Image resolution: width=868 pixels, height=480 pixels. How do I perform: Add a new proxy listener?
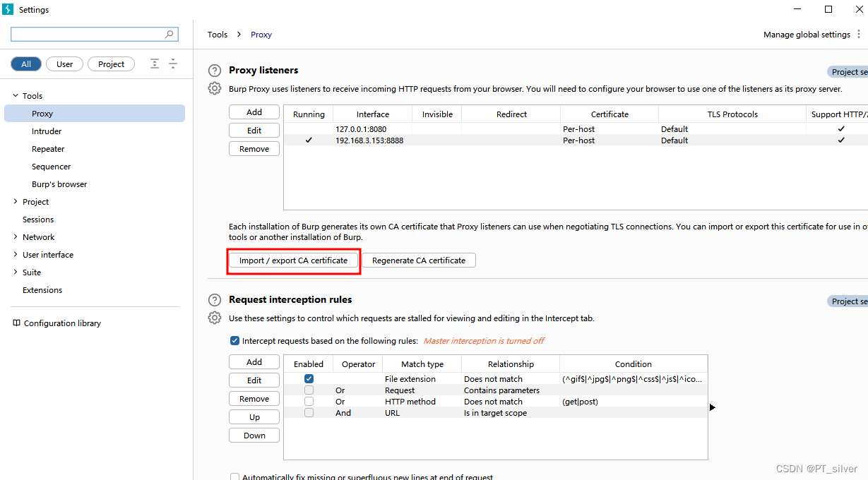click(x=254, y=112)
